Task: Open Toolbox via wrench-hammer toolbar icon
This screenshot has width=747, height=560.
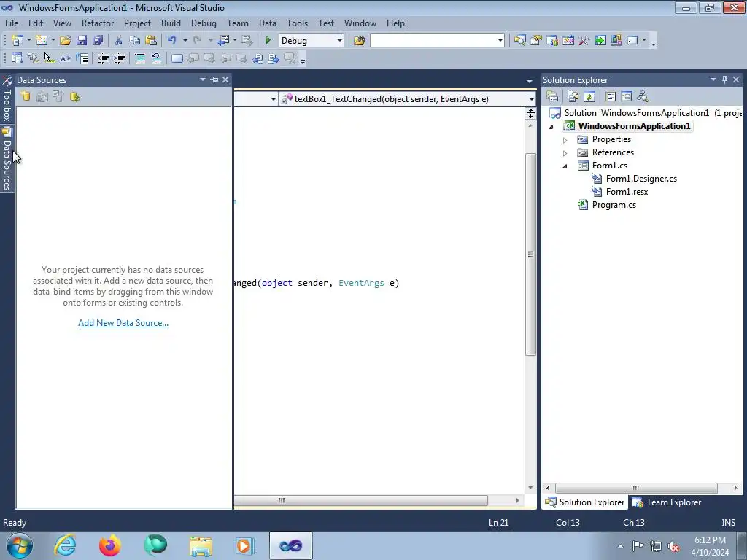Action: tap(584, 41)
